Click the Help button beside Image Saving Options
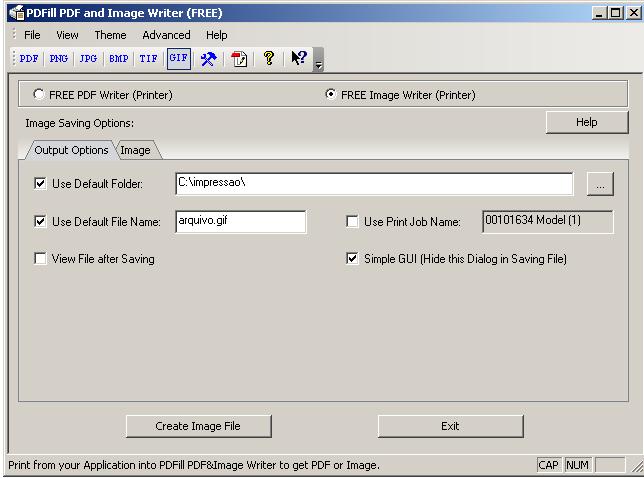 click(x=587, y=122)
